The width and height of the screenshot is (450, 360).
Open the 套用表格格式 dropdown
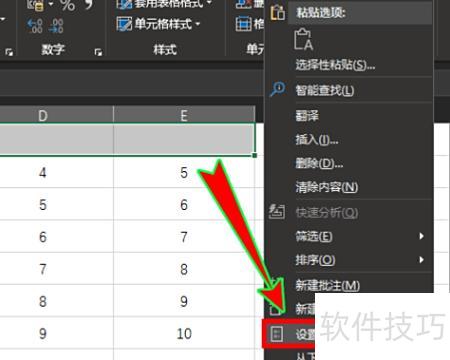tap(164, 4)
